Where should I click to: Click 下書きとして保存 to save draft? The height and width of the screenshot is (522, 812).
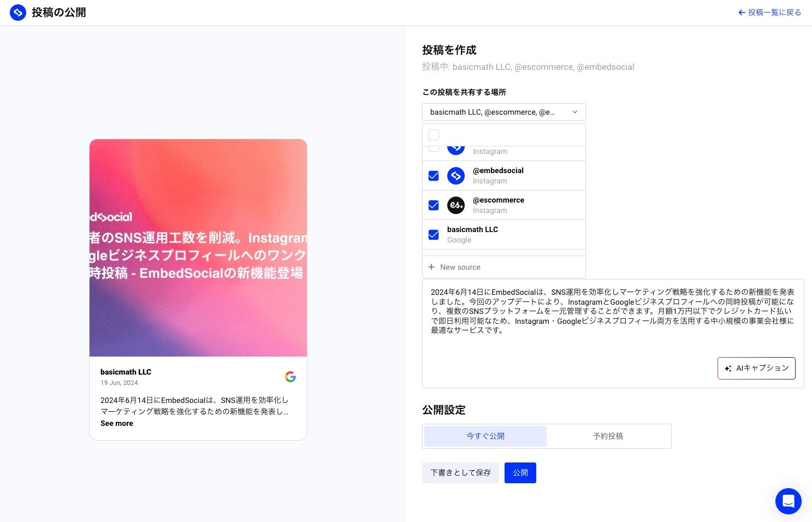click(460, 473)
